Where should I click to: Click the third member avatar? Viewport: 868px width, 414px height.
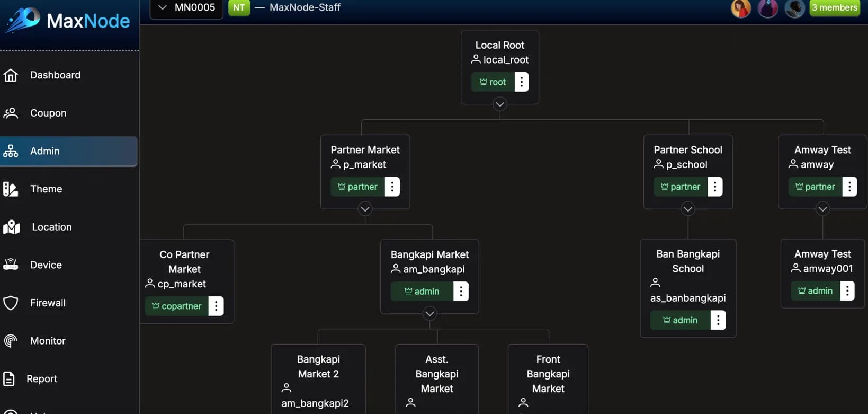[794, 8]
